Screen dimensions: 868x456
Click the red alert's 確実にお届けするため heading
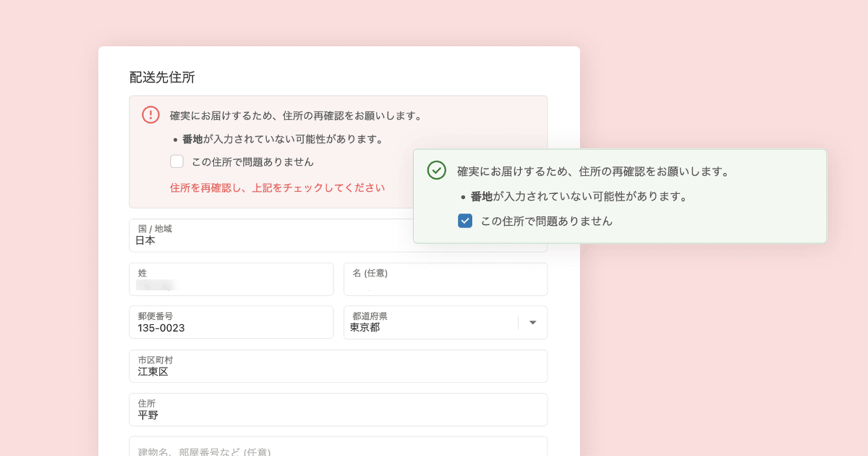point(296,116)
